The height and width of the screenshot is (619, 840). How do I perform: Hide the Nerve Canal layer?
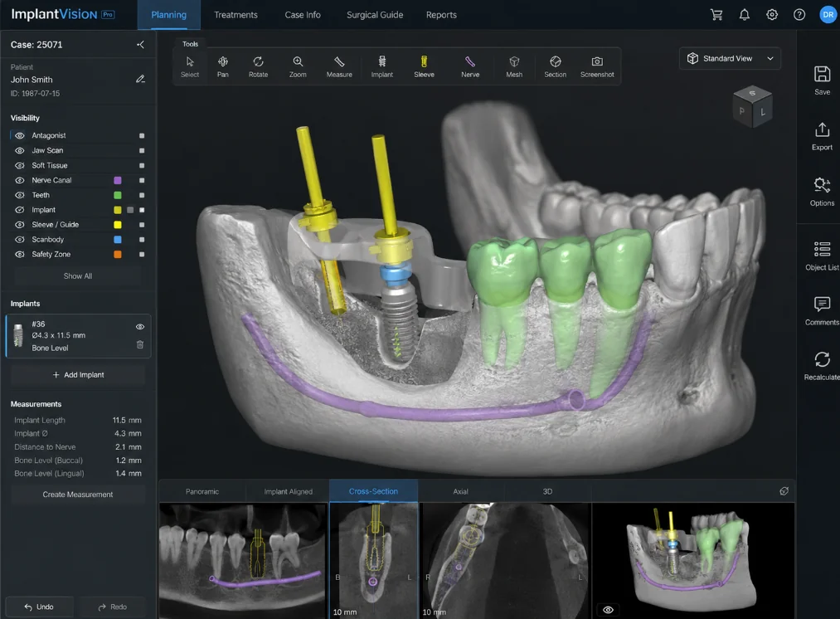[x=20, y=180]
